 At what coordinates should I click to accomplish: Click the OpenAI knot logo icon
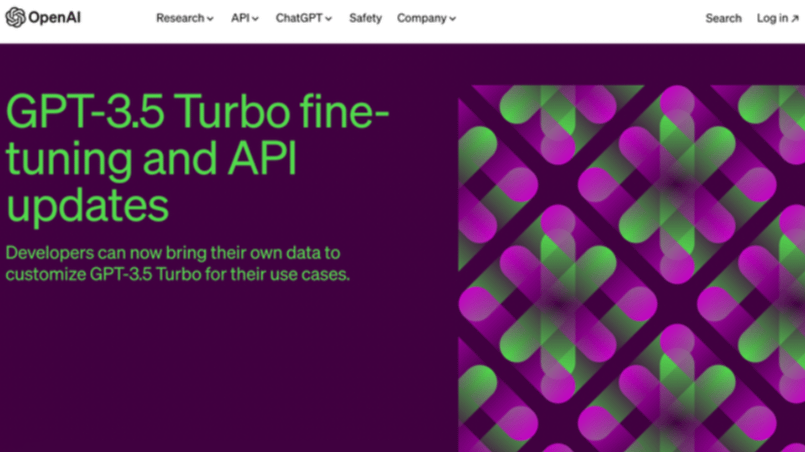[15, 18]
